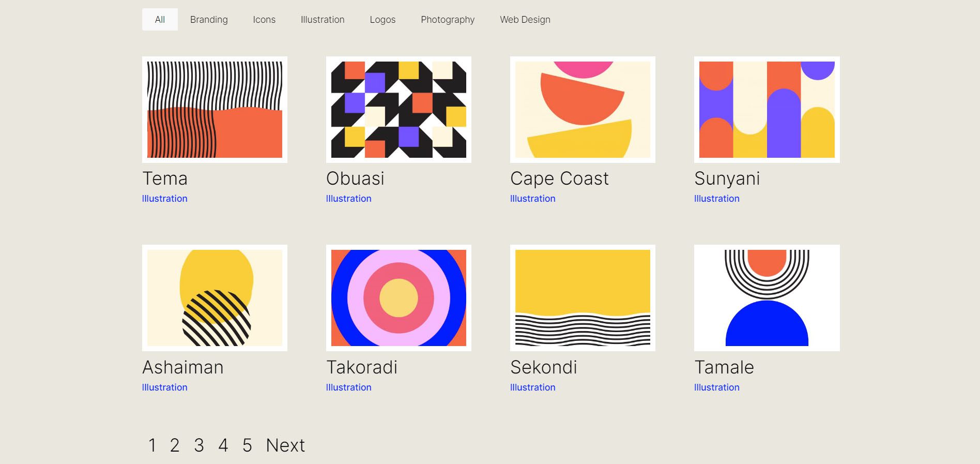Image resolution: width=980 pixels, height=464 pixels.
Task: Select the Sunyani arches thumbnail
Action: pos(767,110)
